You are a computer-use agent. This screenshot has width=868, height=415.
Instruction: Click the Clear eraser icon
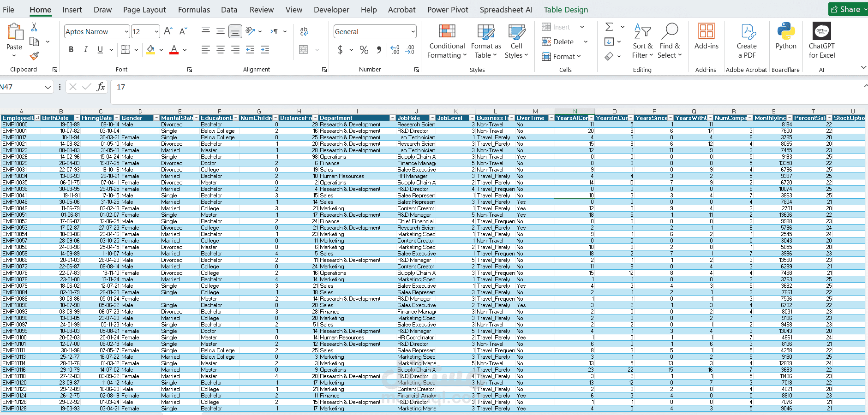tap(609, 56)
